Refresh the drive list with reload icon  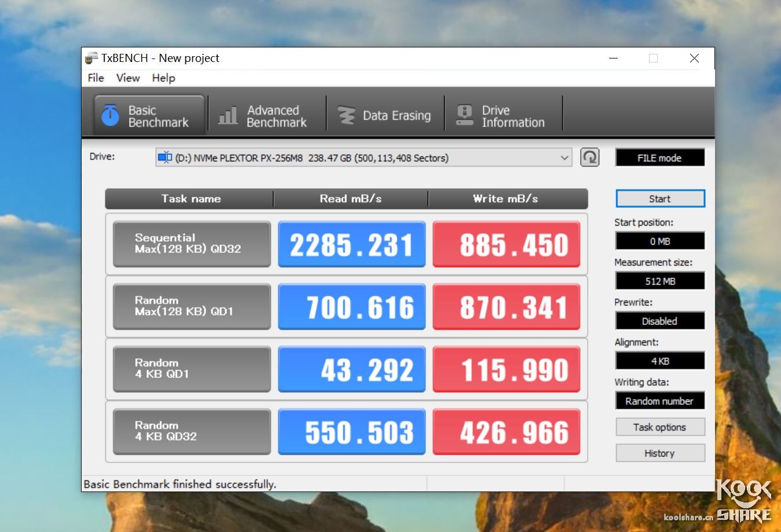point(589,157)
